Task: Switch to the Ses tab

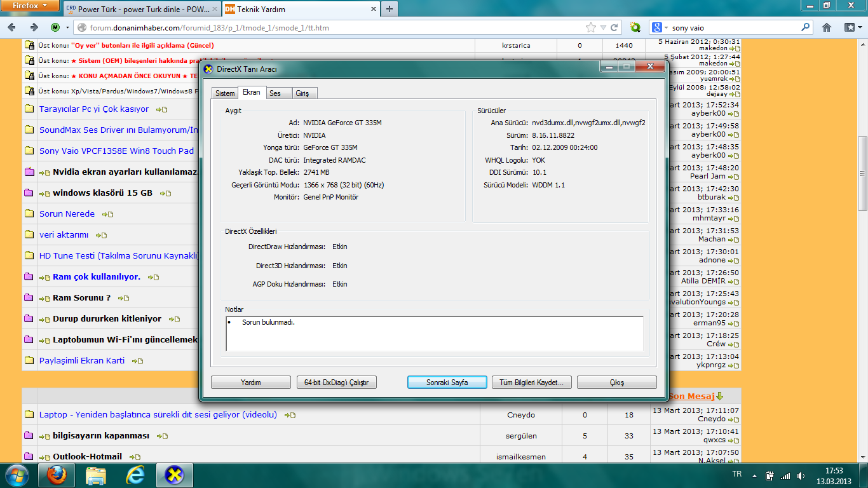Action: click(x=275, y=93)
